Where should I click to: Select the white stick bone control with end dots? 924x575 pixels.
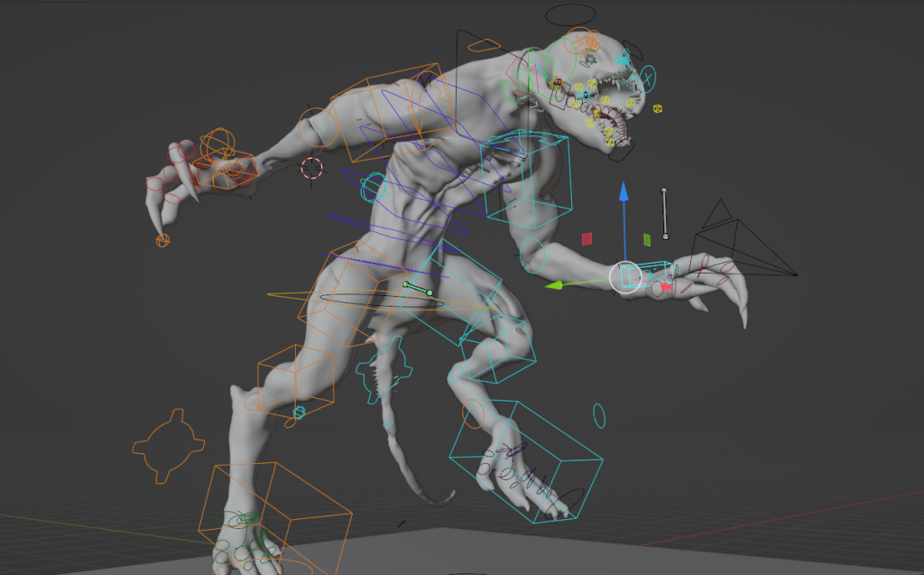(x=665, y=214)
